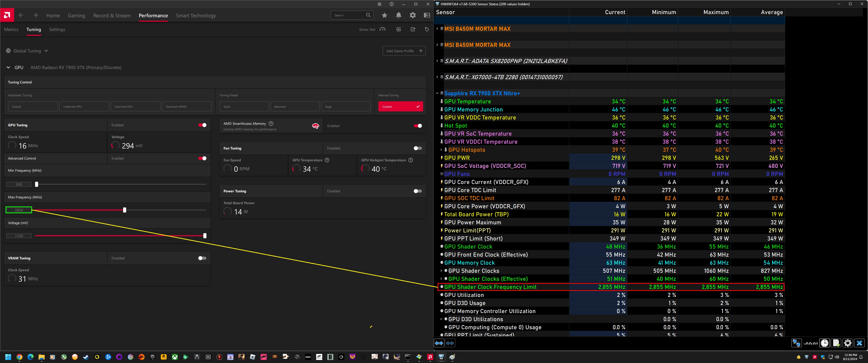This screenshot has height=363, width=868.
Task: Open HWiNFO remote network monitoring icon
Action: [x=797, y=343]
